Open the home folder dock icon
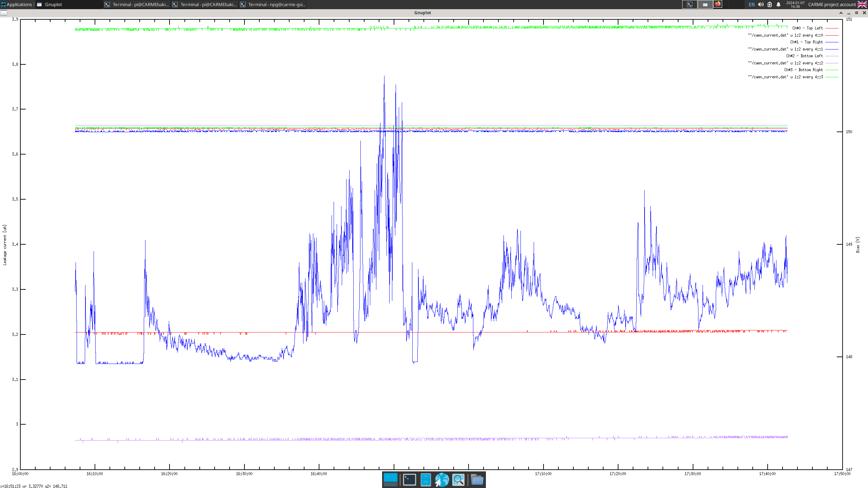The height and width of the screenshot is (488, 868). point(477,480)
